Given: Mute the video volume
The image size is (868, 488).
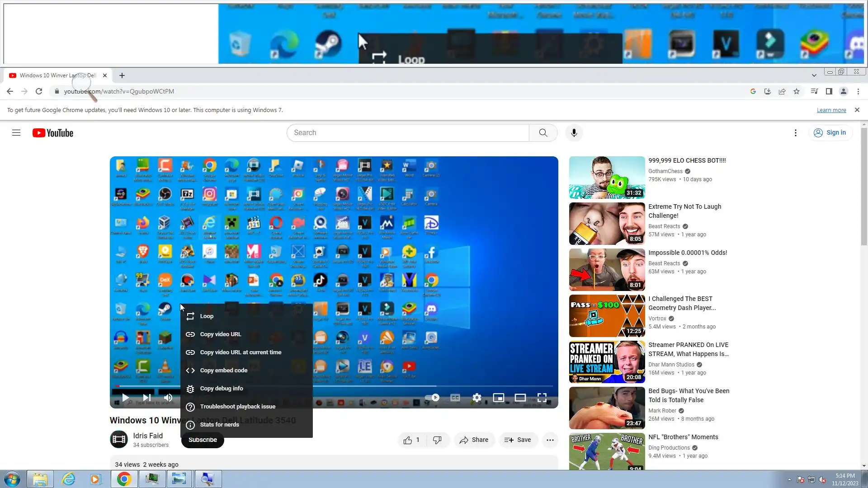Looking at the screenshot, I should 168,398.
